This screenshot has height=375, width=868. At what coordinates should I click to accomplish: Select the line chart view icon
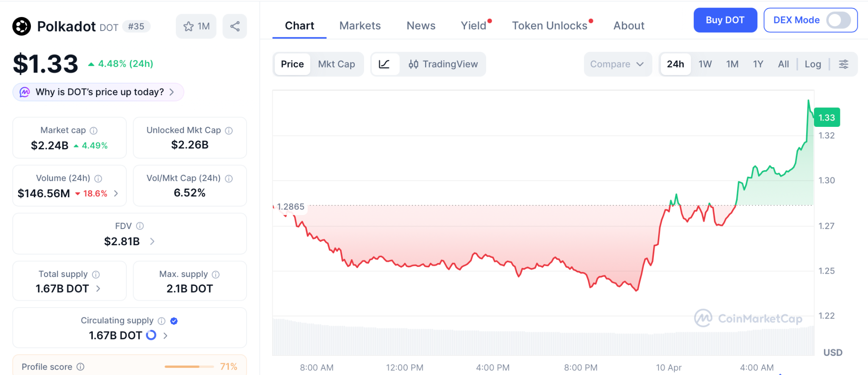[384, 64]
